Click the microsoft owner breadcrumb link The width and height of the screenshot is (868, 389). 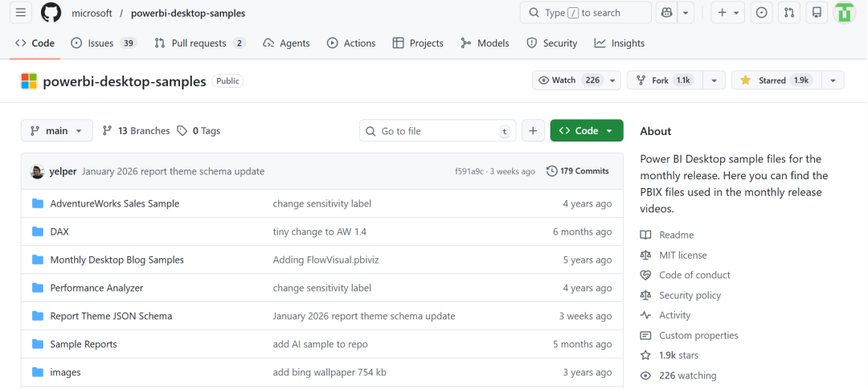92,13
